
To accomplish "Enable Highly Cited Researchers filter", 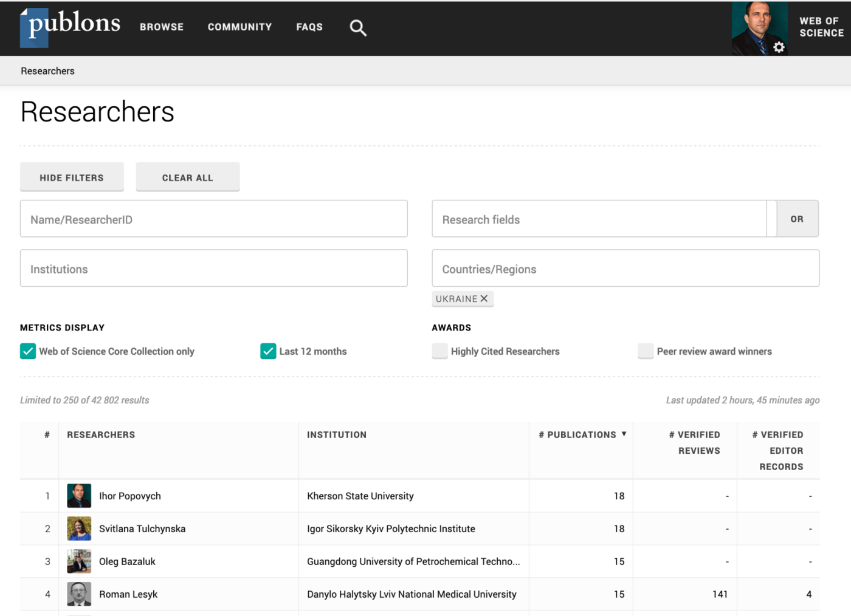I will click(439, 351).
